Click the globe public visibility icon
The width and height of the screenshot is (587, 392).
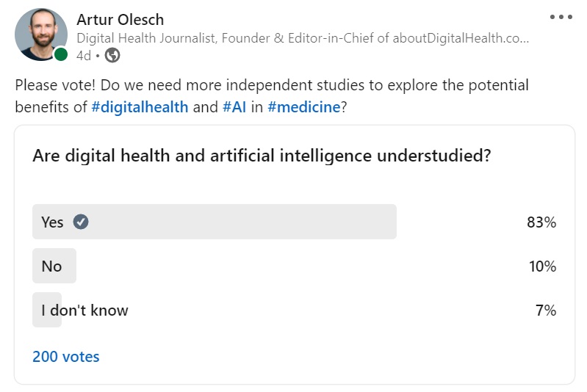(112, 55)
